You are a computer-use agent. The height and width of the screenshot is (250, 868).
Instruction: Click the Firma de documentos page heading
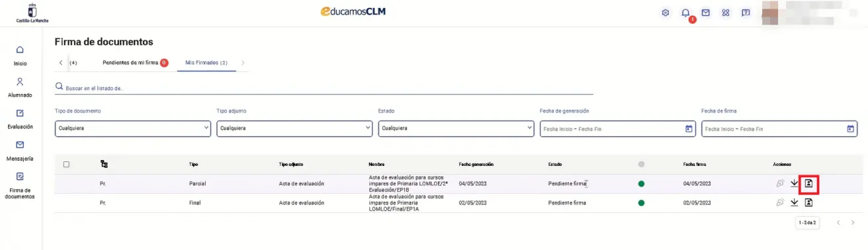point(103,42)
